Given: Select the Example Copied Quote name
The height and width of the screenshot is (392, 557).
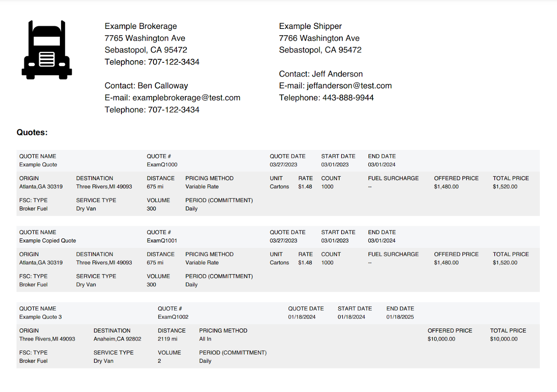Looking at the screenshot, I should click(x=48, y=240).
